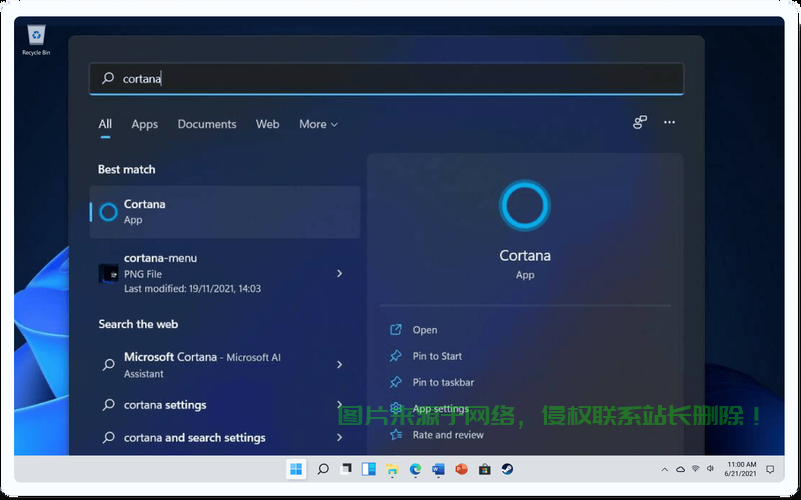This screenshot has width=801, height=500.
Task: Select the All search filter tab
Action: pyautogui.click(x=105, y=124)
